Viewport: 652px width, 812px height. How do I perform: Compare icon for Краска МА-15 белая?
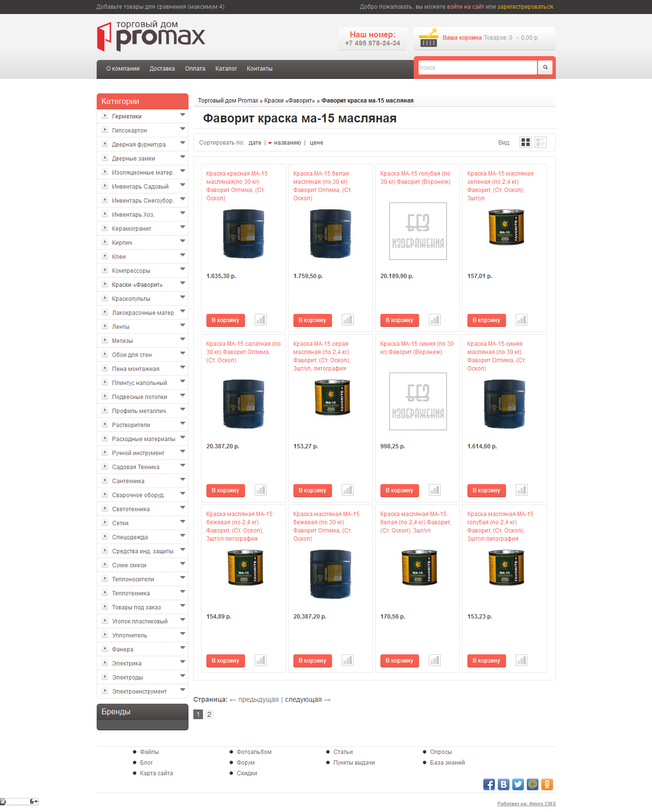coord(348,320)
